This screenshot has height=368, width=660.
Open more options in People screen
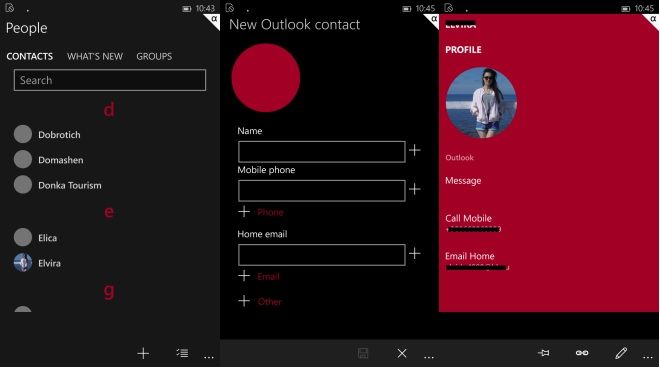coord(209,357)
